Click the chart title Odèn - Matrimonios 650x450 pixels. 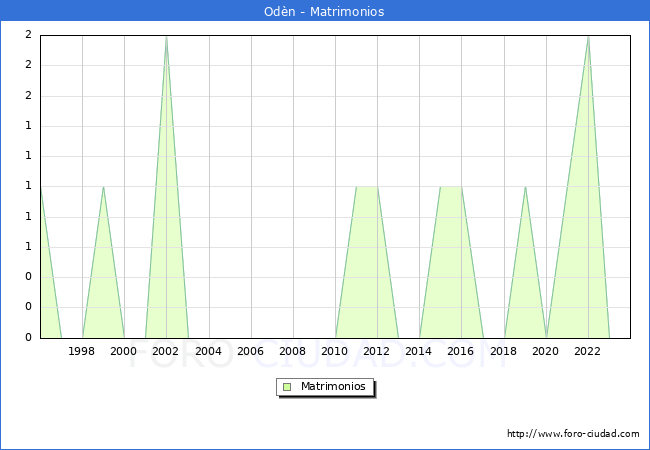(325, 12)
